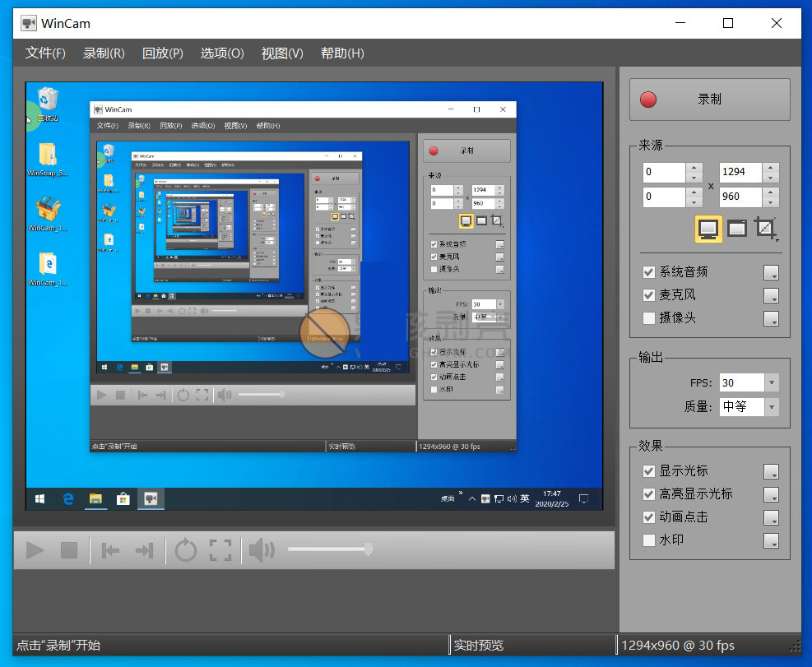Open the FPS dropdown showing 30

(x=769, y=382)
